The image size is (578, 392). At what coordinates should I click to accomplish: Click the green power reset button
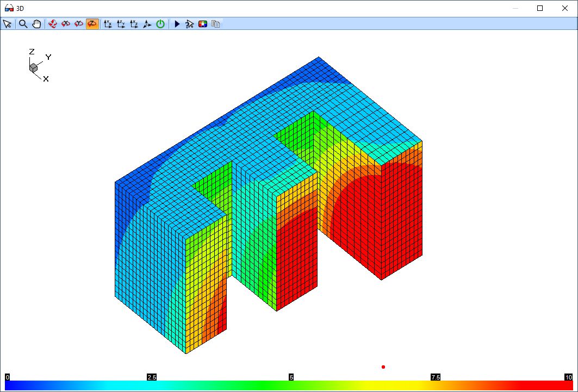(160, 24)
